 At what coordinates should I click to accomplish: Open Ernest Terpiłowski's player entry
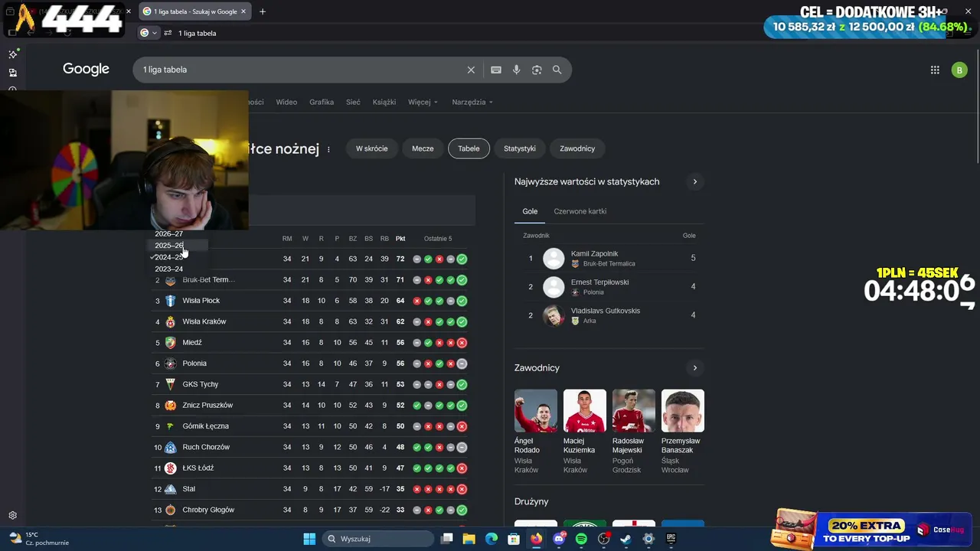click(x=609, y=287)
